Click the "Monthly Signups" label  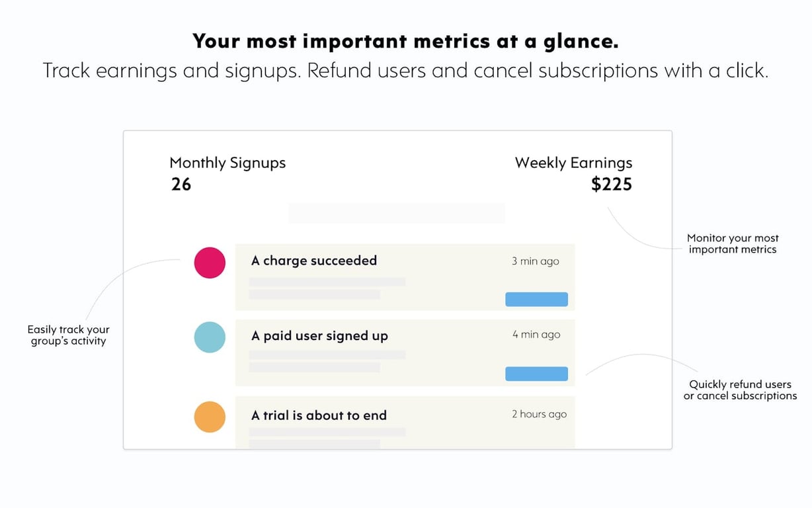pos(227,163)
